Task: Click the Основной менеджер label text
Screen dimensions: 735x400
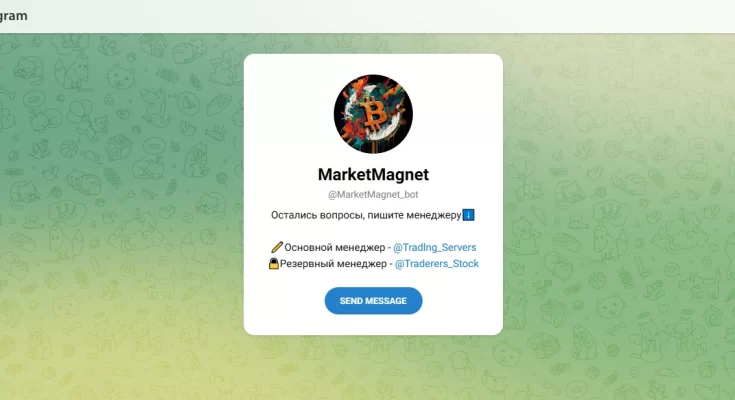Action: tap(335, 248)
